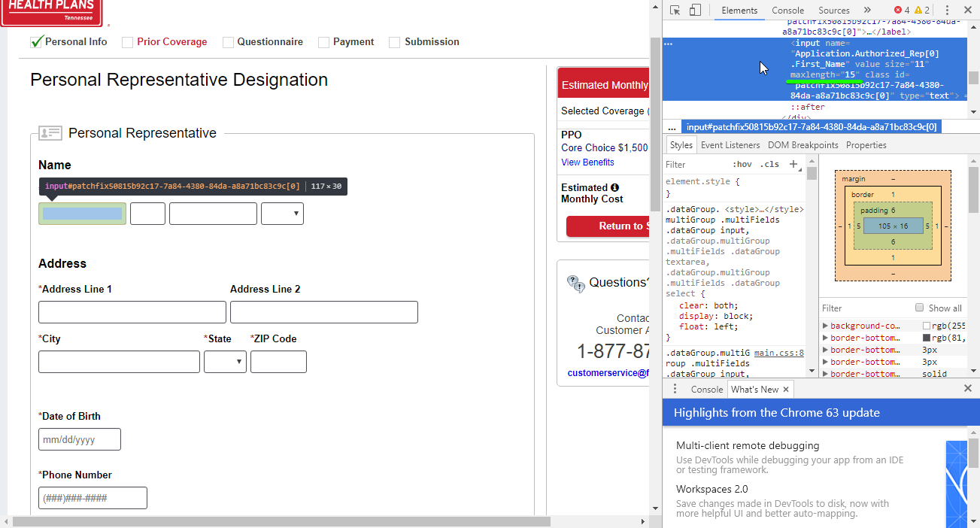Viewport: 980px width, 528px height.
Task: Toggle the :hov element state option
Action: [742, 164]
